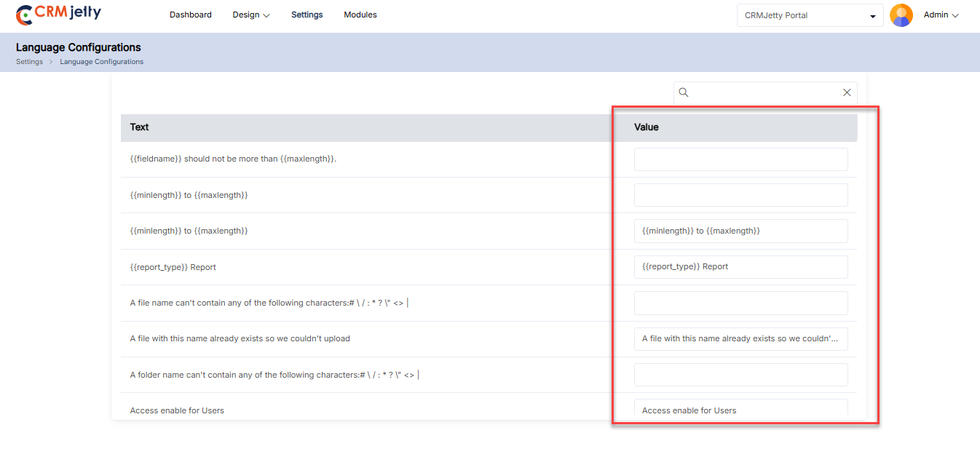Click the value field containing {{report_type}} Report
The image size is (980, 457).
click(740, 267)
